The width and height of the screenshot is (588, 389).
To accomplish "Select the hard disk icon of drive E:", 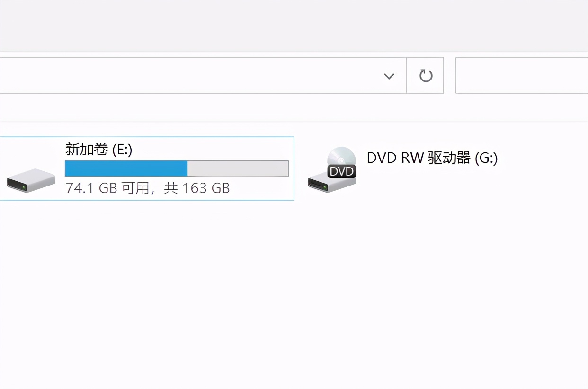I will click(30, 180).
